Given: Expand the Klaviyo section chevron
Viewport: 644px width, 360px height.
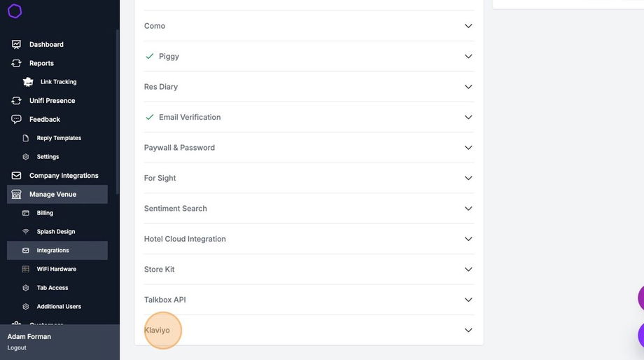Looking at the screenshot, I should pos(468,330).
